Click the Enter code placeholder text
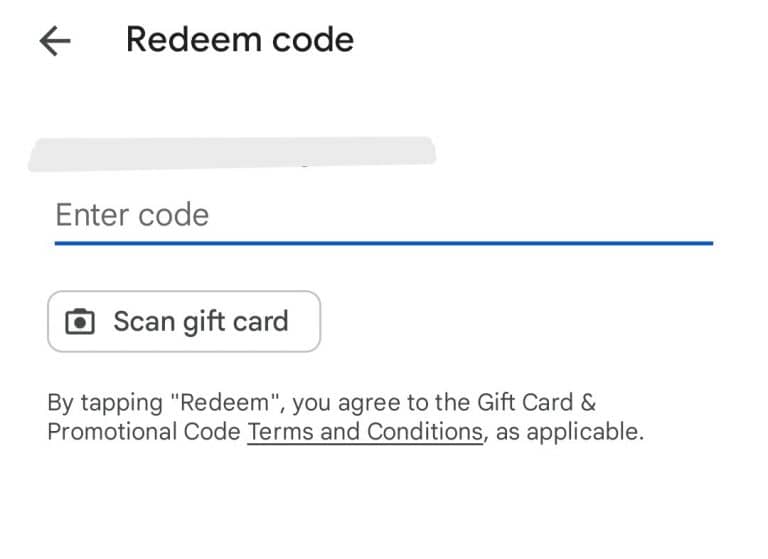The height and width of the screenshot is (559, 768). coord(132,215)
